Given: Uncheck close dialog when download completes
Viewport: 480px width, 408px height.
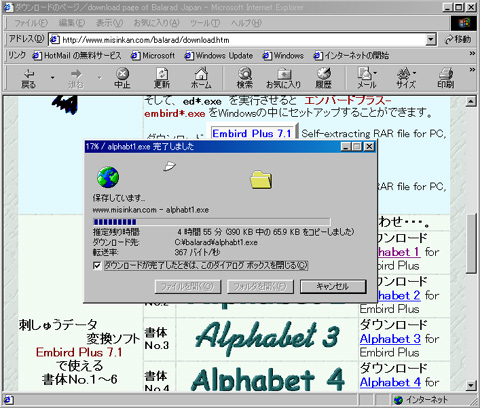Looking at the screenshot, I should pos(97,266).
